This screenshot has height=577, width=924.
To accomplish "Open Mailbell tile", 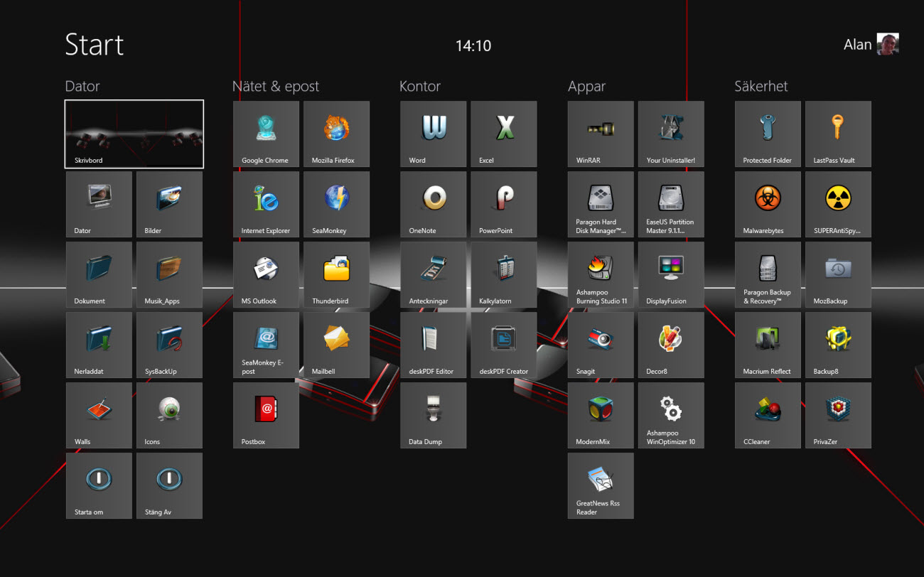I will tap(336, 345).
